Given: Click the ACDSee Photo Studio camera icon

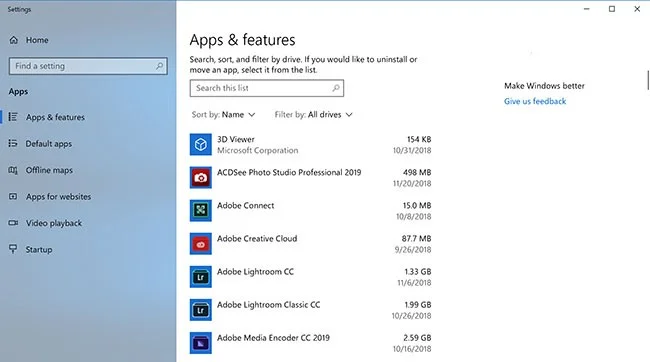Looking at the screenshot, I should [201, 177].
